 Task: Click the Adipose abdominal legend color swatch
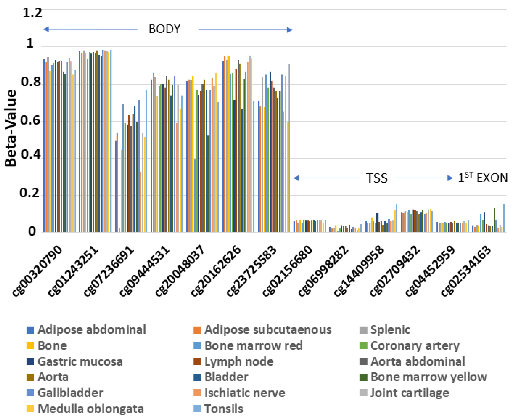pyautogui.click(x=30, y=330)
